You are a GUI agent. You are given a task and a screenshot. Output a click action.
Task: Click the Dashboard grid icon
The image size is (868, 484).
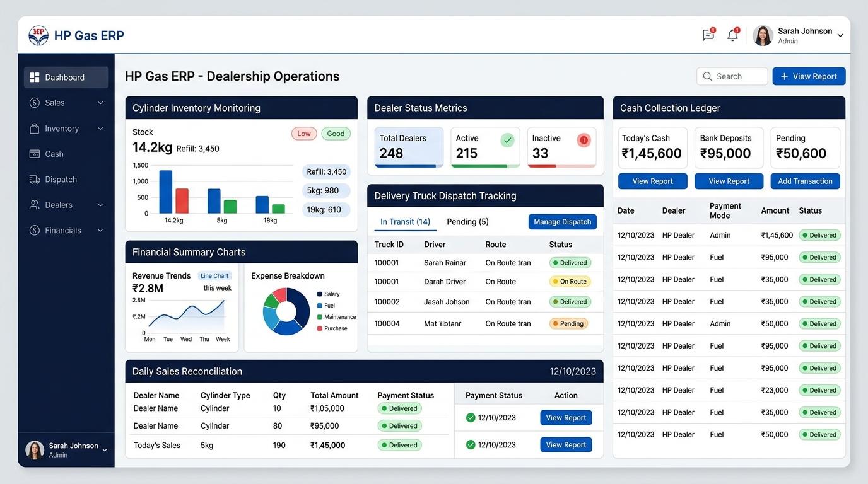point(35,77)
